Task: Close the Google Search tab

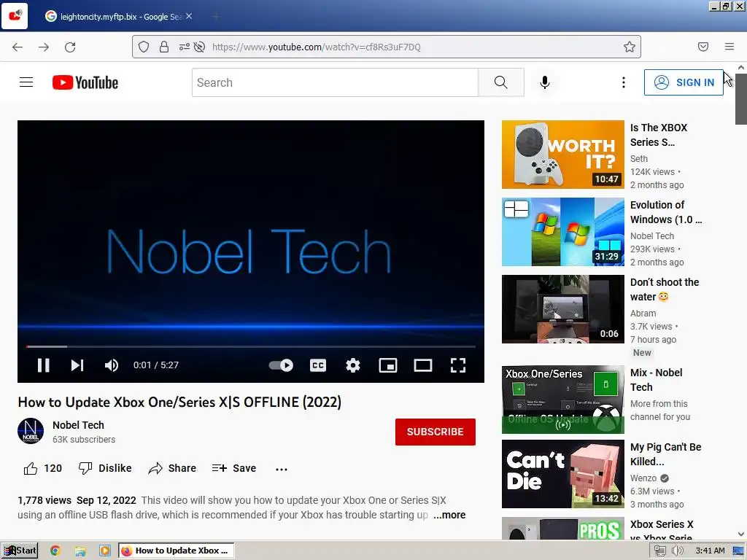Action: coord(189,16)
